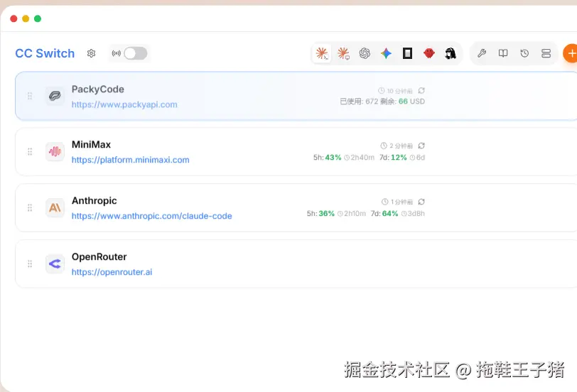Select the PackyCode provider name
Viewport: 577px width, 392px height.
tap(98, 89)
